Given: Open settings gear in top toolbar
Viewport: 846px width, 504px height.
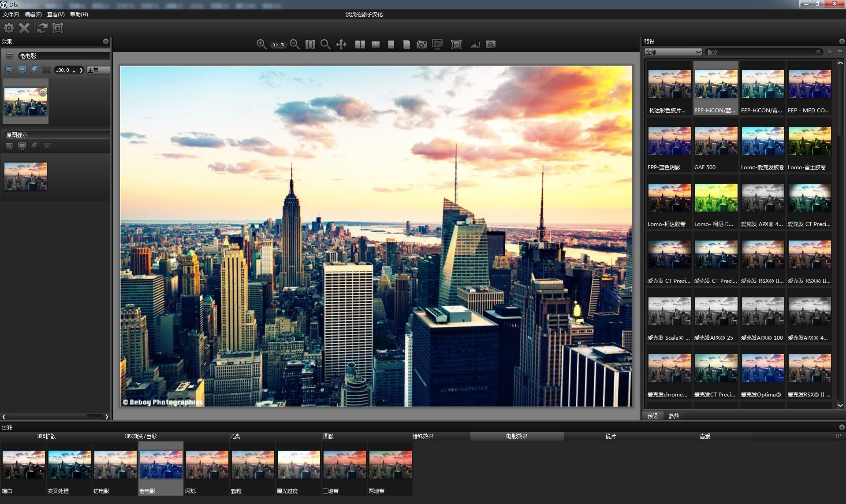Looking at the screenshot, I should [9, 28].
